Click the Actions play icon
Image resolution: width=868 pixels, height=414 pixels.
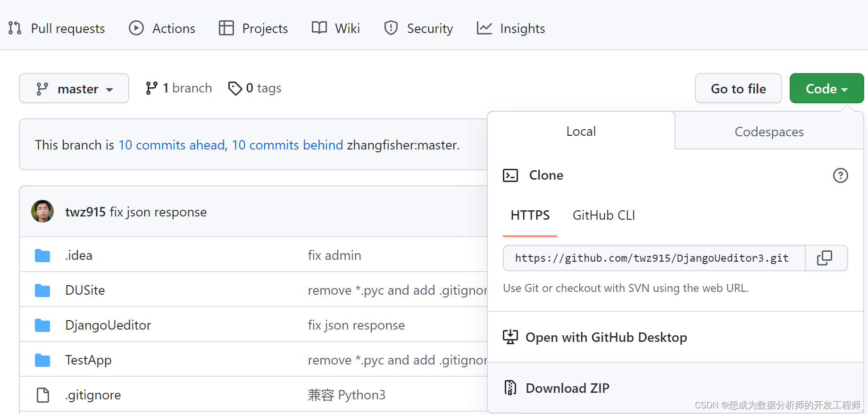(x=136, y=28)
